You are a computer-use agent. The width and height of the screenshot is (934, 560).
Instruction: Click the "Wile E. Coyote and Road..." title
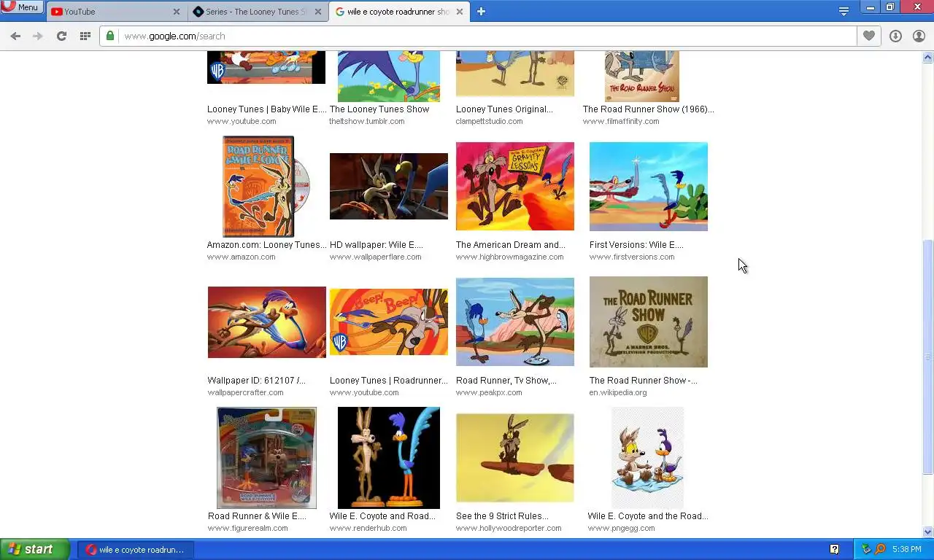coord(382,516)
